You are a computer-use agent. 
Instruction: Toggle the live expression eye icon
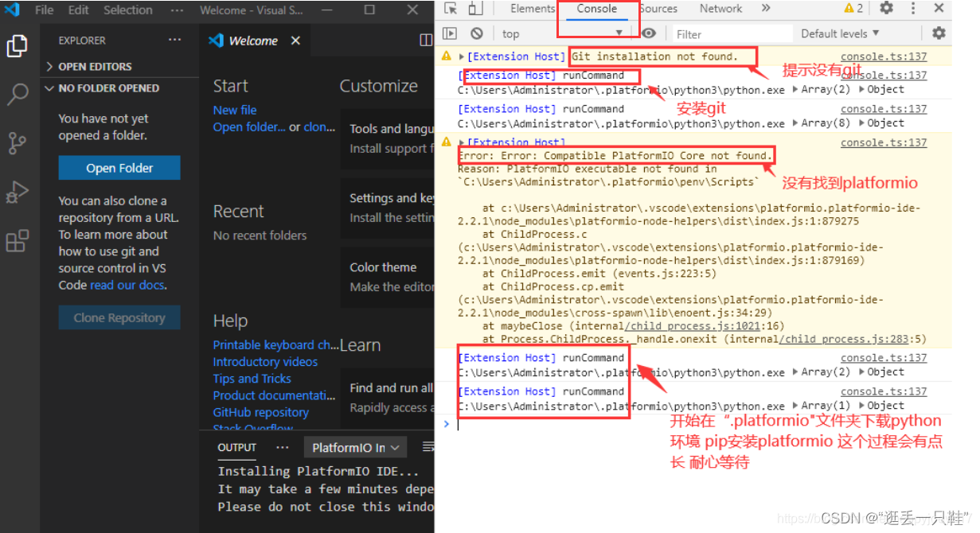tap(650, 33)
